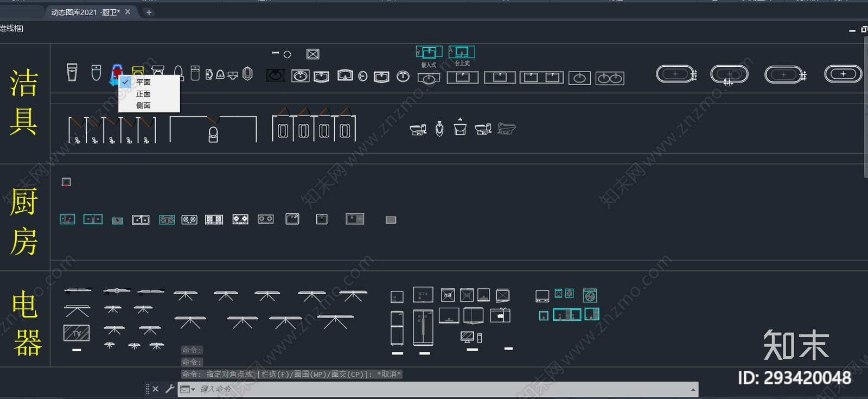Open new drawing tab with plus button
This screenshot has height=399, width=868.
(149, 12)
